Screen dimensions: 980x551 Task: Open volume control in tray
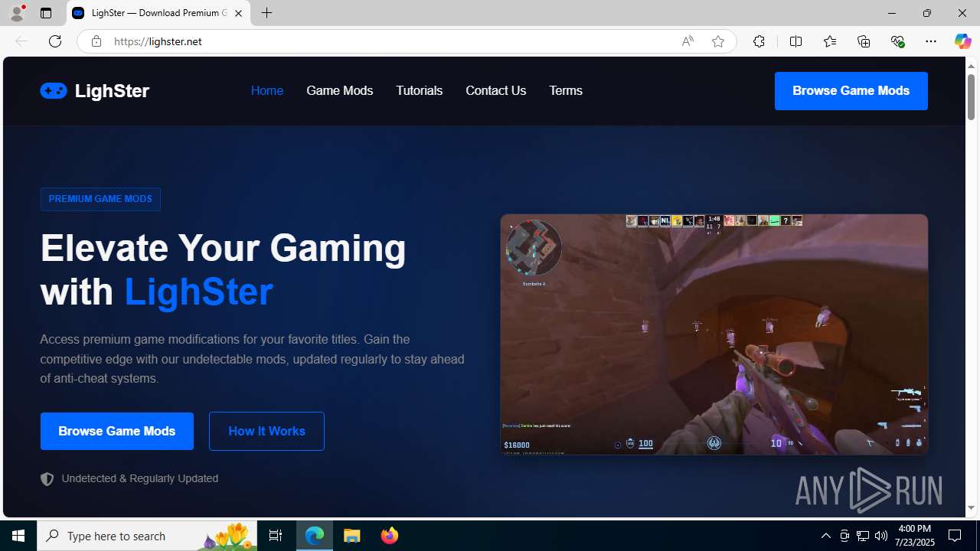pos(881,536)
